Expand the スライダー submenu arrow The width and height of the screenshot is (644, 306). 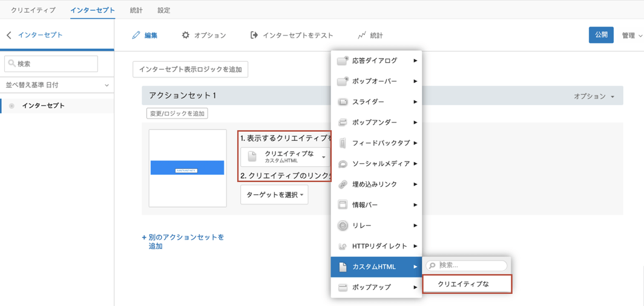416,102
